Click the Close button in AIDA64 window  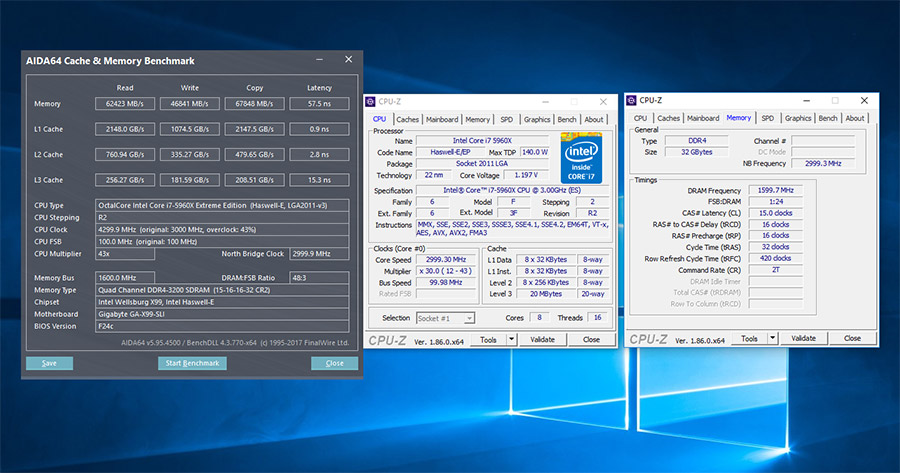coord(335,363)
